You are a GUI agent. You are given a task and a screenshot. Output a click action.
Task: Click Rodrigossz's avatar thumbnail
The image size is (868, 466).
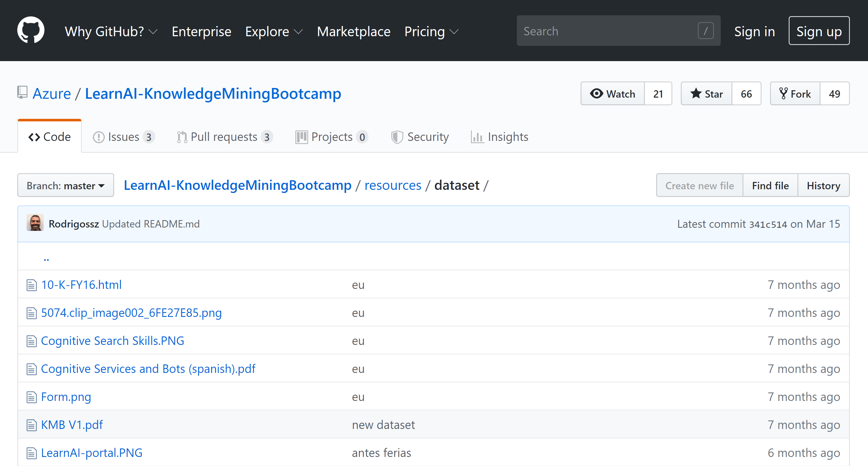point(35,223)
